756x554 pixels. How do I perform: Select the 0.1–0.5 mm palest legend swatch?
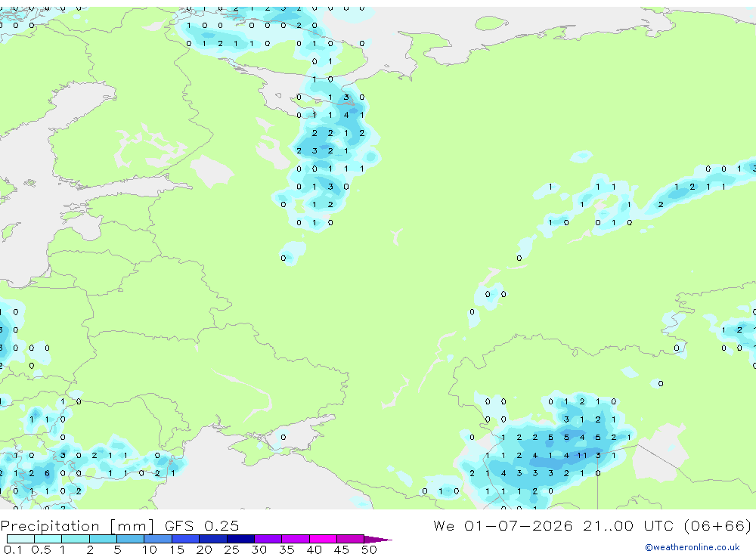pos(20,539)
